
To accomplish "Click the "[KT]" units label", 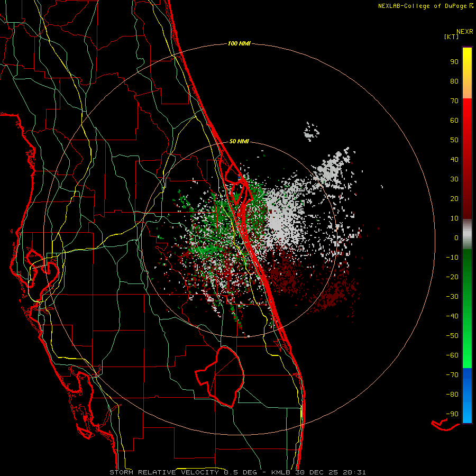I will (451, 36).
